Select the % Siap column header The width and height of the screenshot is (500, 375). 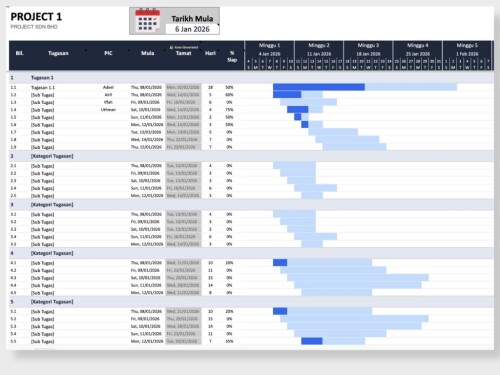[232, 56]
